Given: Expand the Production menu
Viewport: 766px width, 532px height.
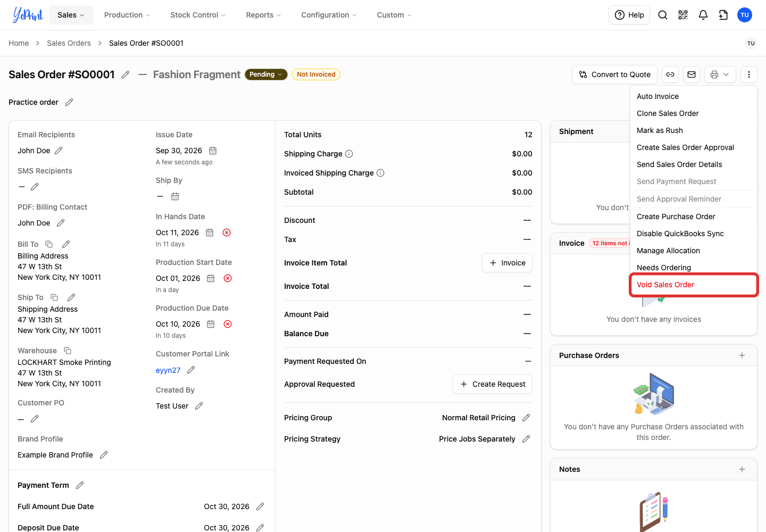Looking at the screenshot, I should click(127, 15).
